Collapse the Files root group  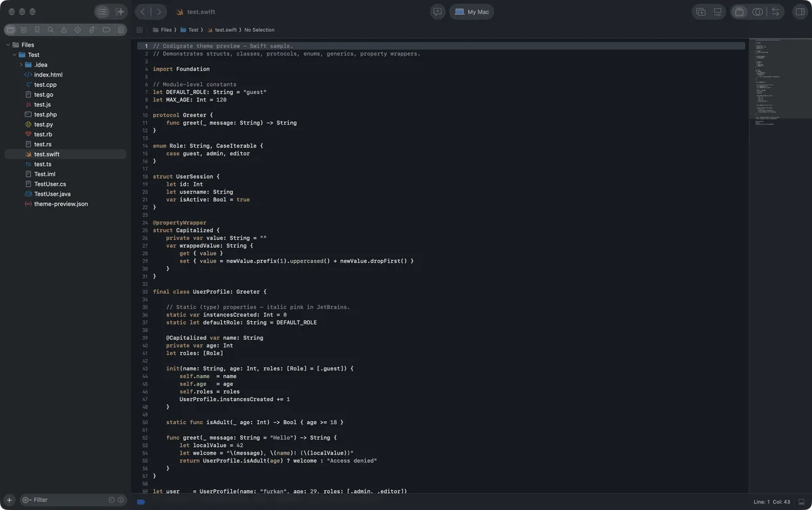[7, 45]
